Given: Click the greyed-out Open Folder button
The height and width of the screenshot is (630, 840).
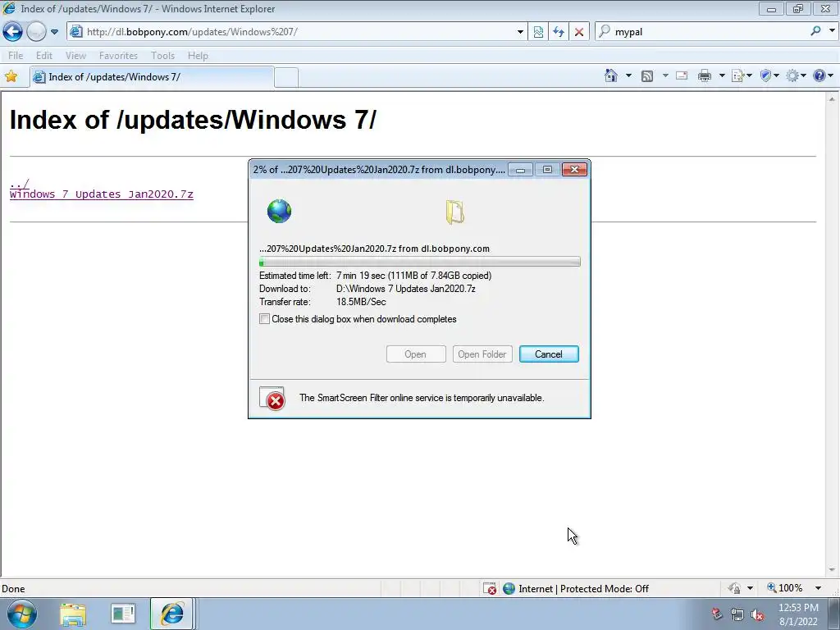Looking at the screenshot, I should (482, 354).
